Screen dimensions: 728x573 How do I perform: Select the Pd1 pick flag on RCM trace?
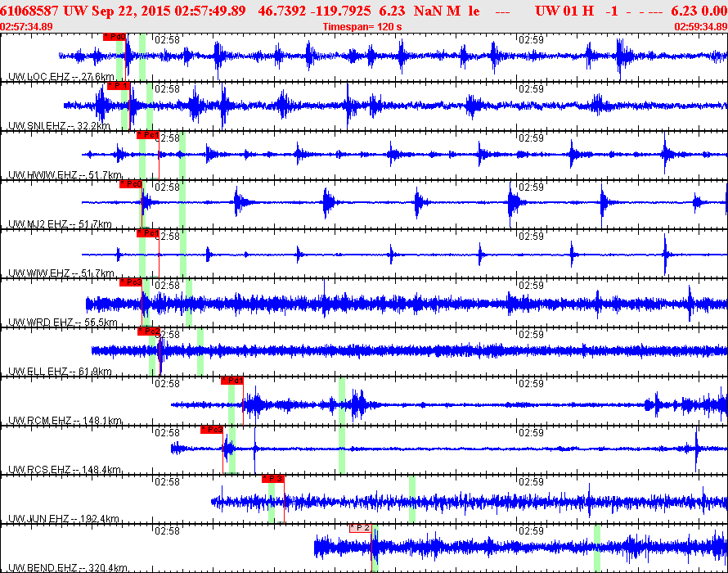[x=232, y=381]
